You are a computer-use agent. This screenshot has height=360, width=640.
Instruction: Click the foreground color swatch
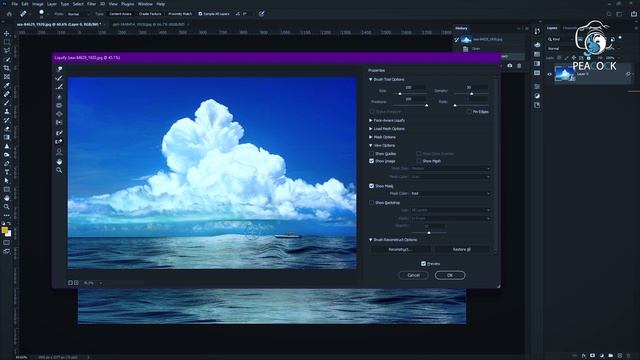tap(5, 230)
